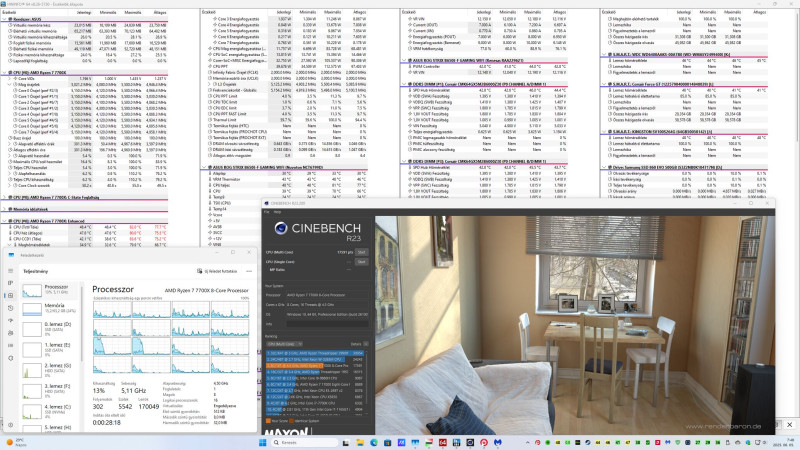Launch Microsoft Edge from taskbar
Screen dimensions: 800x450
click(373, 442)
